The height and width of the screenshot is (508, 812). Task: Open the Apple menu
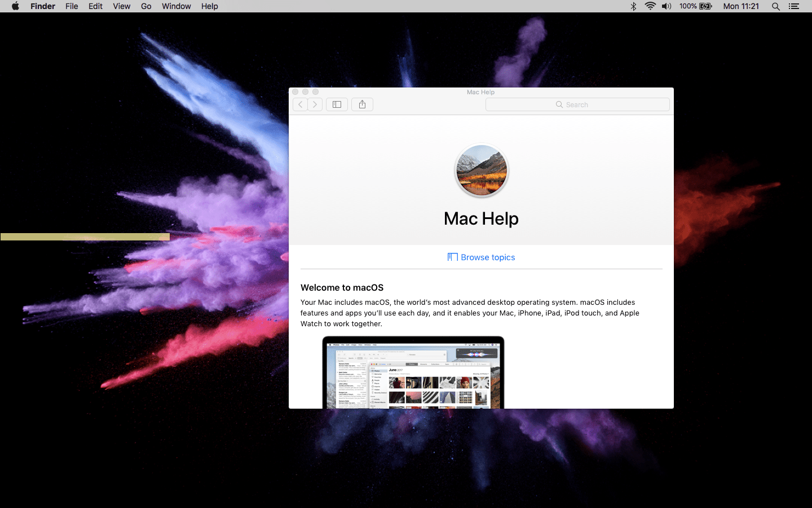(x=15, y=6)
